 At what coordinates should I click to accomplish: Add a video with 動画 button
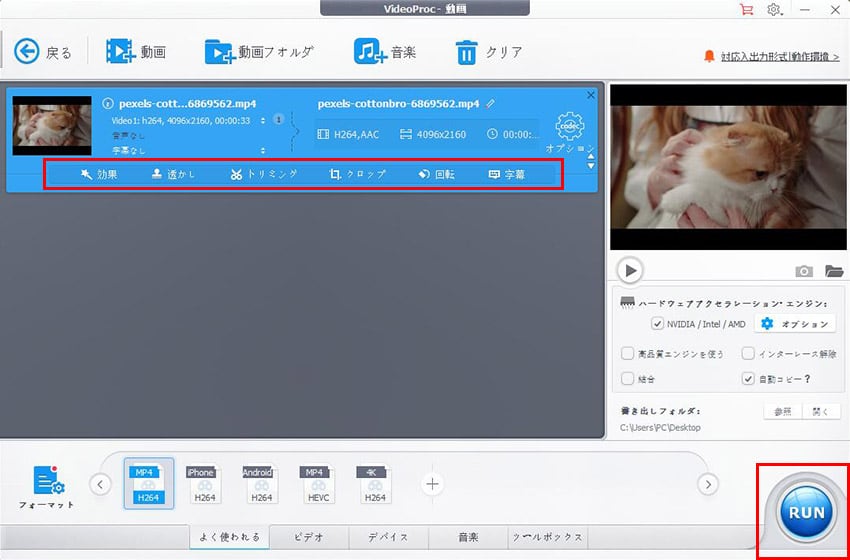(136, 52)
